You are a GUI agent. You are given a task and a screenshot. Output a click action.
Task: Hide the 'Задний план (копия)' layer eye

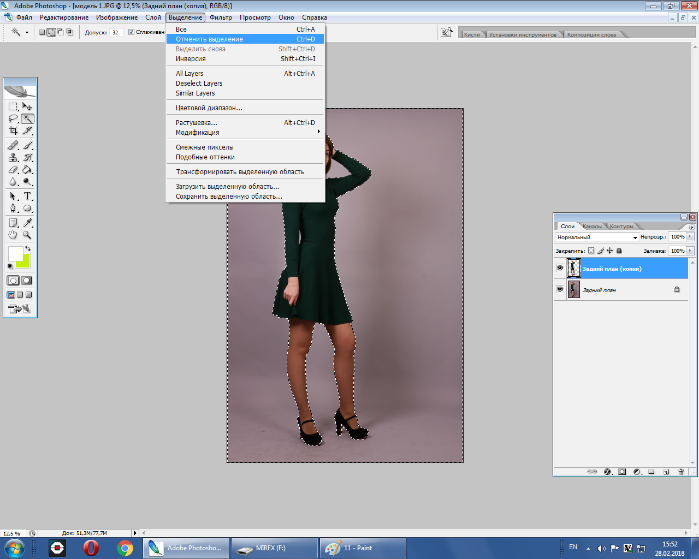pos(560,268)
